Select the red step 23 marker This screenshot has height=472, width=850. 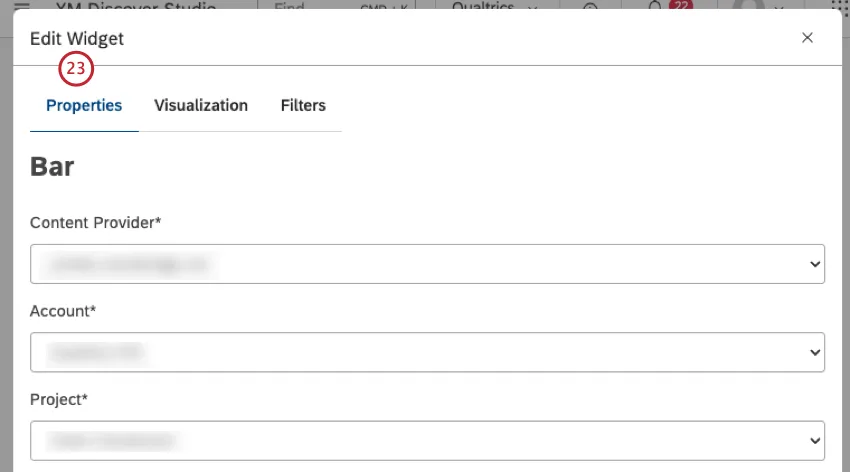[76, 69]
